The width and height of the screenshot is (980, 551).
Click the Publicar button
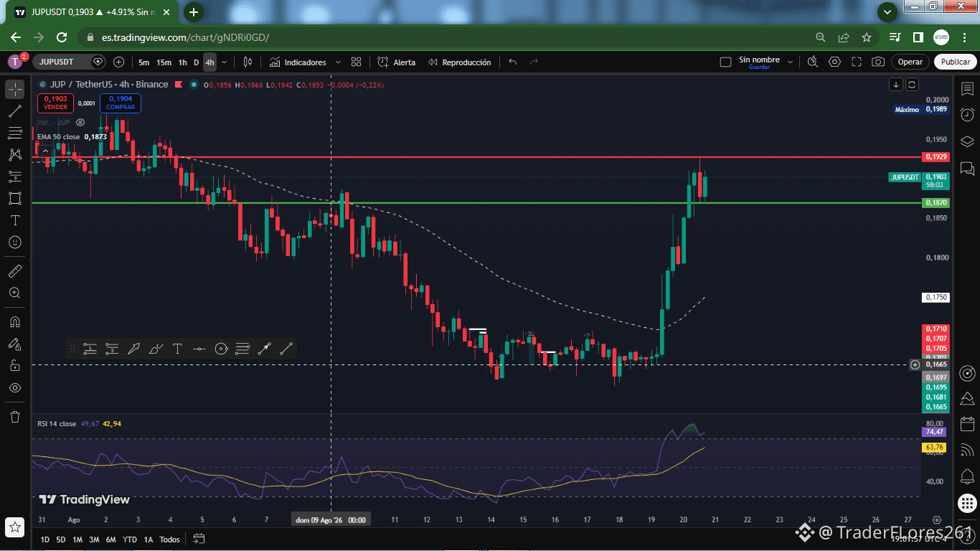pyautogui.click(x=956, y=62)
